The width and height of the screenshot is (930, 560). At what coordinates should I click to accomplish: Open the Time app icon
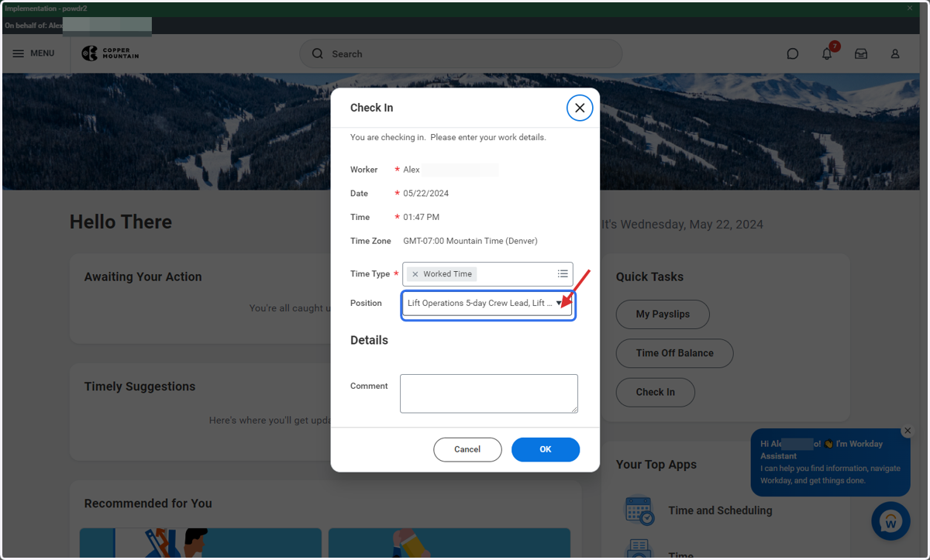[x=640, y=550]
